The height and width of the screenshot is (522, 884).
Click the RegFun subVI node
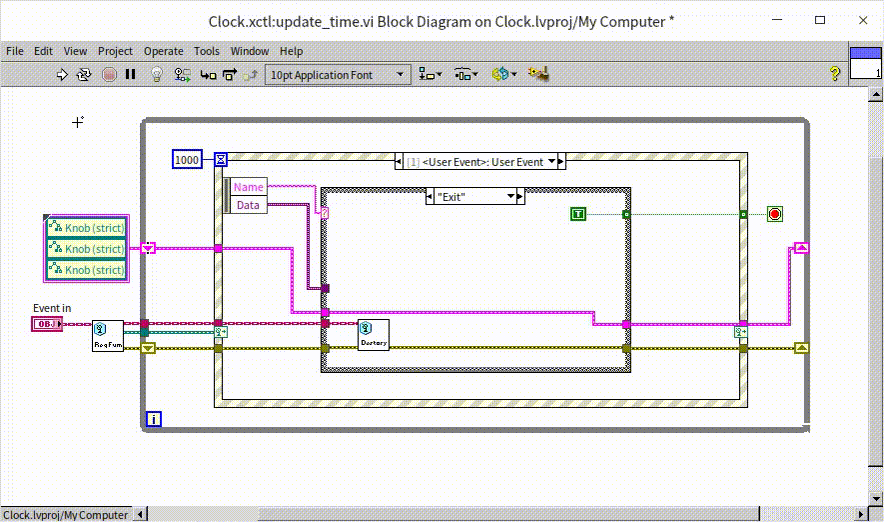pos(107,335)
